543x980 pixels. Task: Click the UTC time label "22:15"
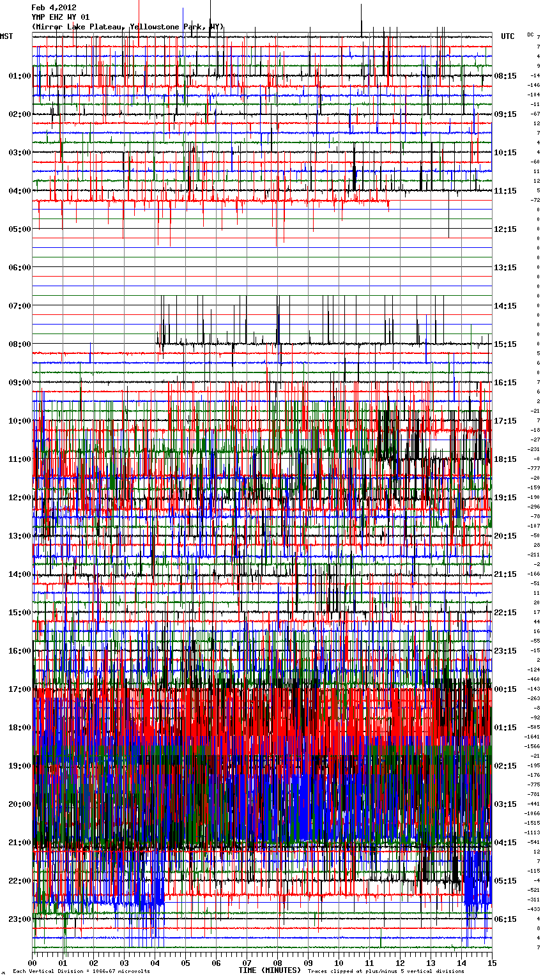coord(505,613)
